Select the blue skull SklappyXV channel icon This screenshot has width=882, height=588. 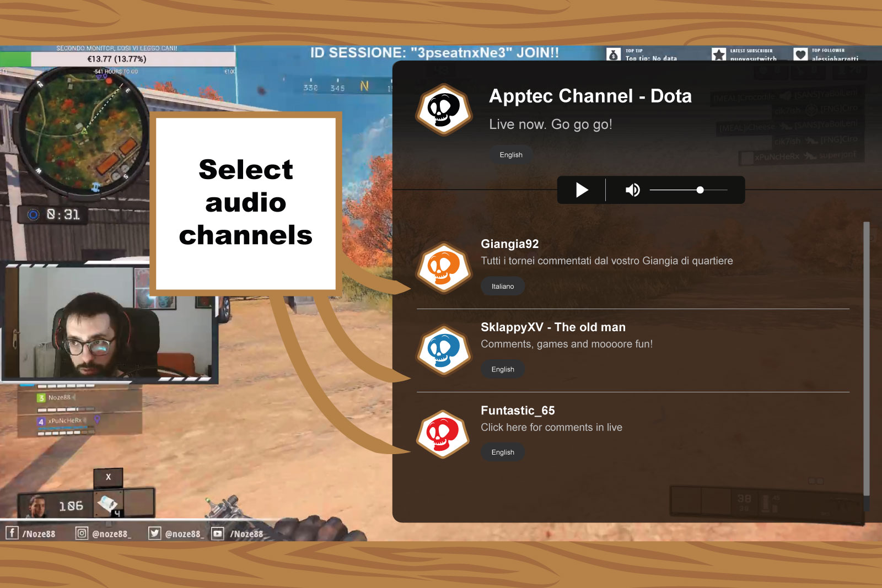pos(444,351)
